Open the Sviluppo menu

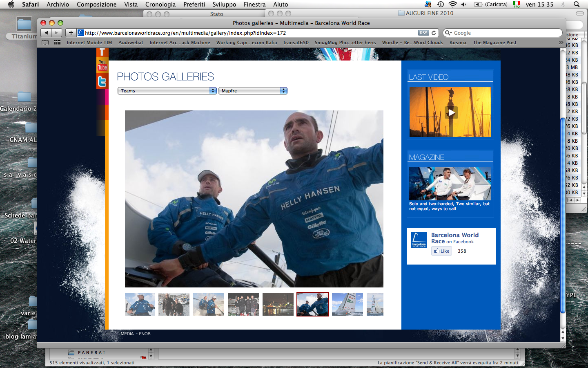(225, 4)
